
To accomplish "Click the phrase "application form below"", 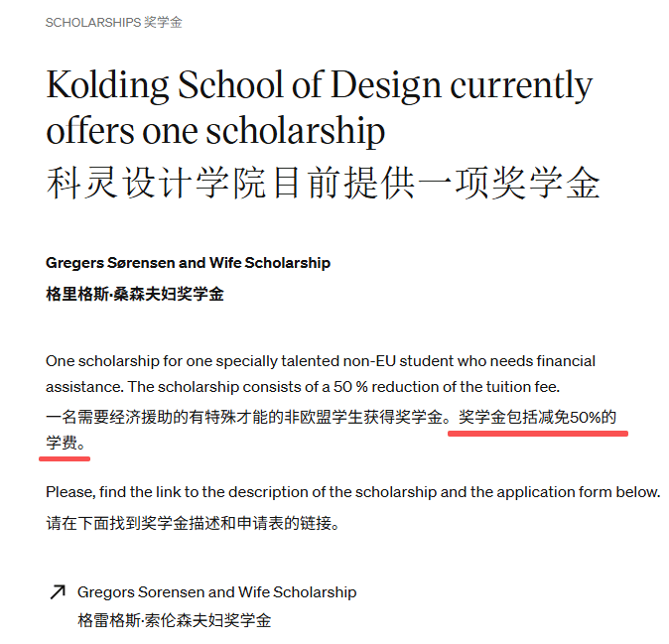I will [x=581, y=492].
